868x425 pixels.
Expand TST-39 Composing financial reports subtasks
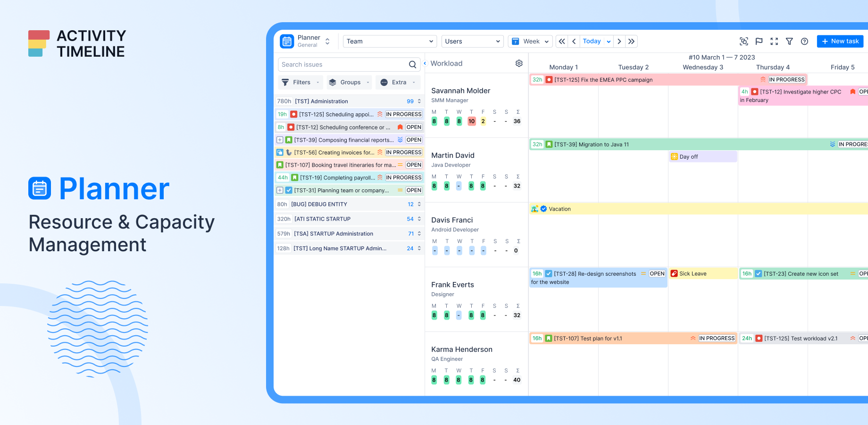[x=280, y=140]
